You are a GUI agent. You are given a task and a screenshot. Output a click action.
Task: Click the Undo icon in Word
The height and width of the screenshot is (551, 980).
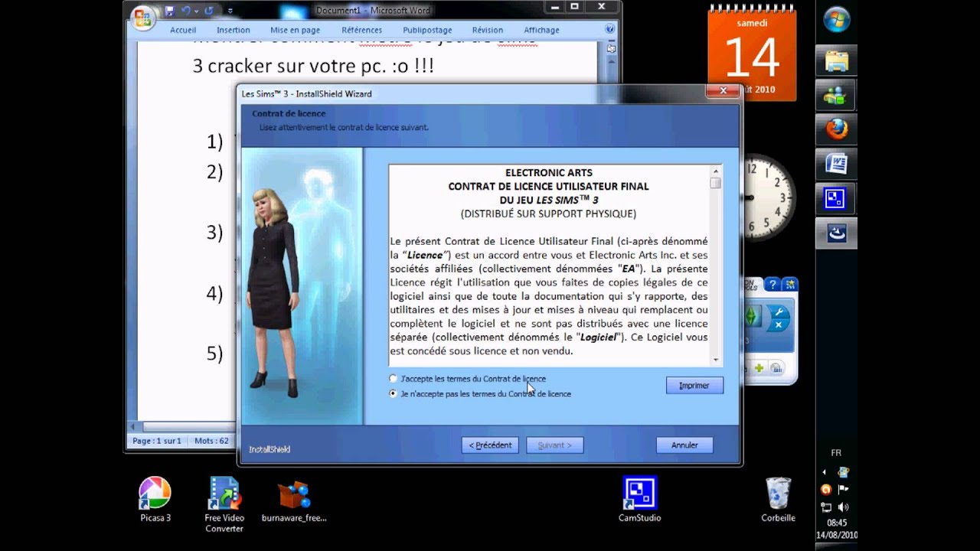pos(186,11)
